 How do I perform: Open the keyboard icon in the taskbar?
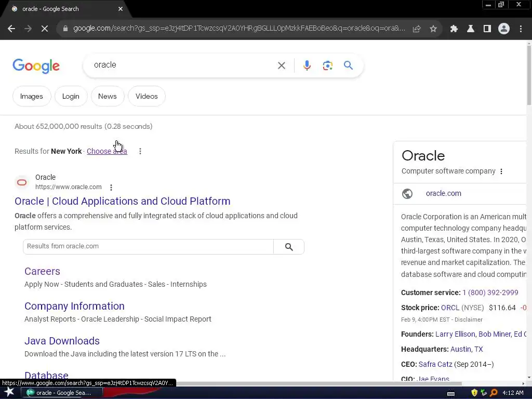click(x=451, y=393)
